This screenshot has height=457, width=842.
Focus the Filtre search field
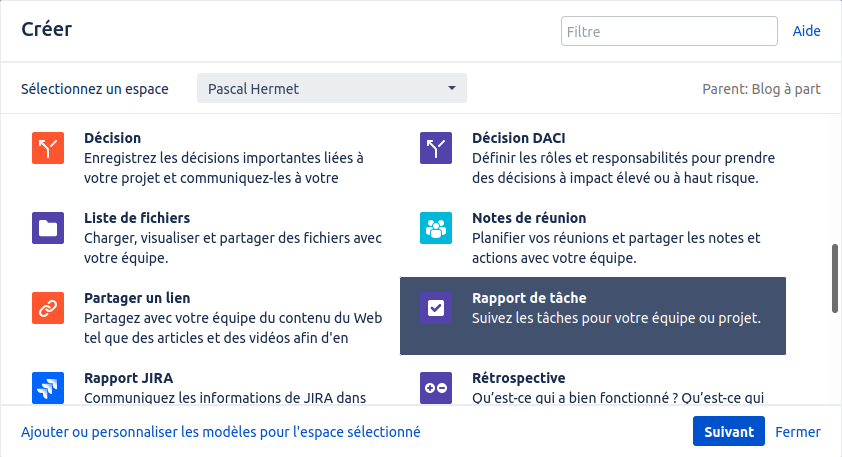coord(669,31)
